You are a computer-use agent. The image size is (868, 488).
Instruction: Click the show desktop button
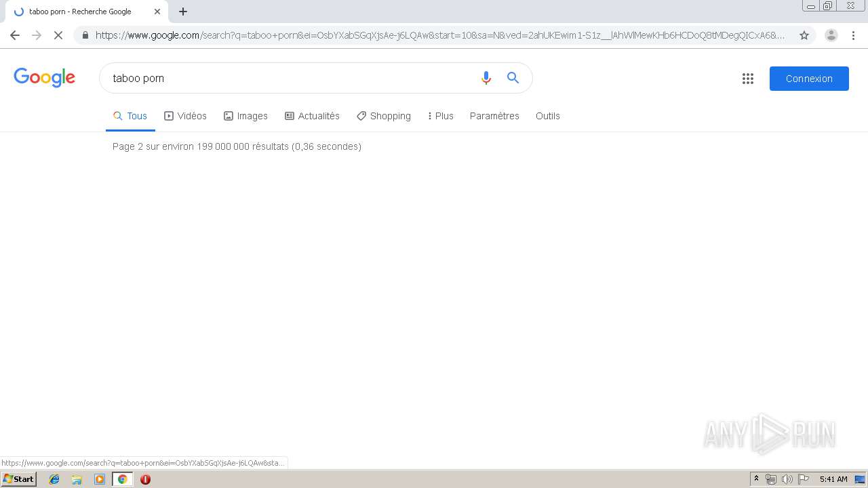click(x=860, y=479)
